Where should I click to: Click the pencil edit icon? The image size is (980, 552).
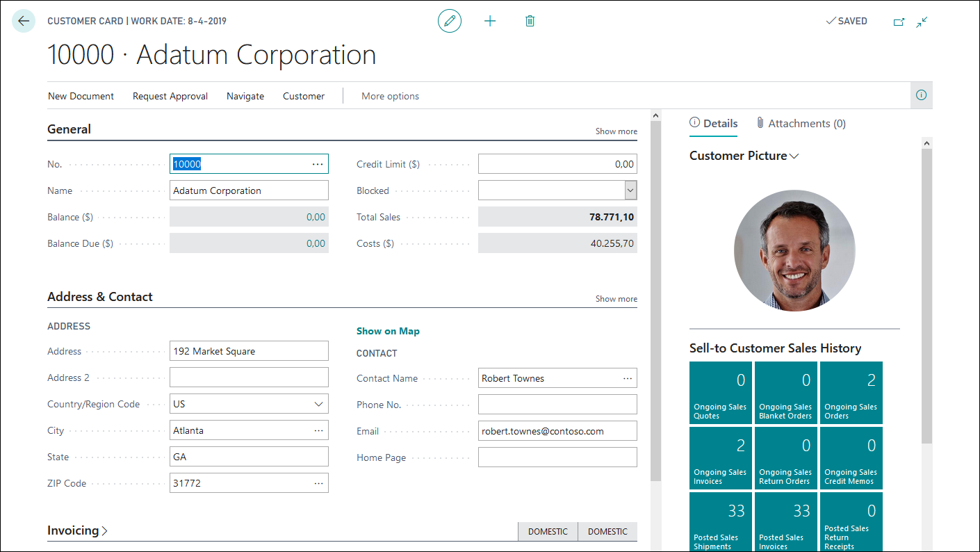450,21
